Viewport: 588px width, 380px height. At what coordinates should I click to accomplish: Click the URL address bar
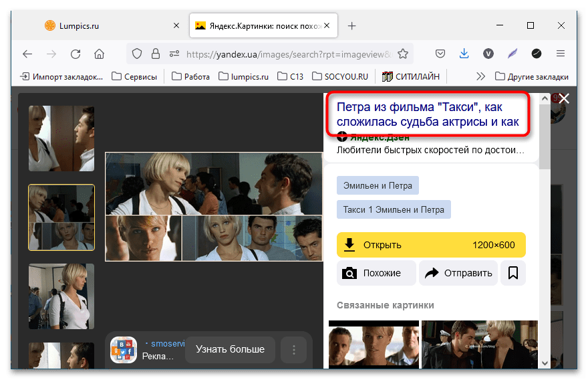click(x=287, y=54)
